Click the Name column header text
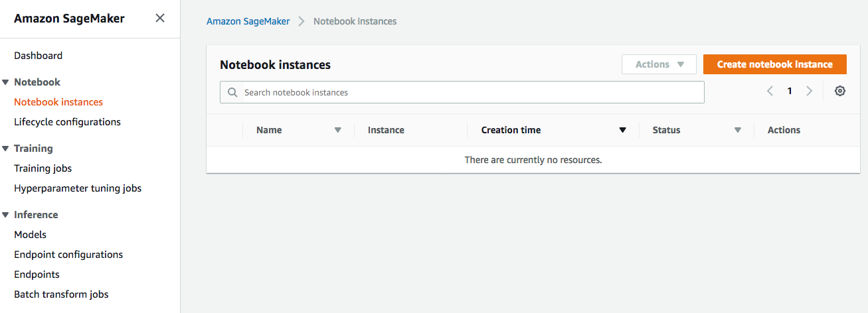The width and height of the screenshot is (868, 313). point(269,130)
